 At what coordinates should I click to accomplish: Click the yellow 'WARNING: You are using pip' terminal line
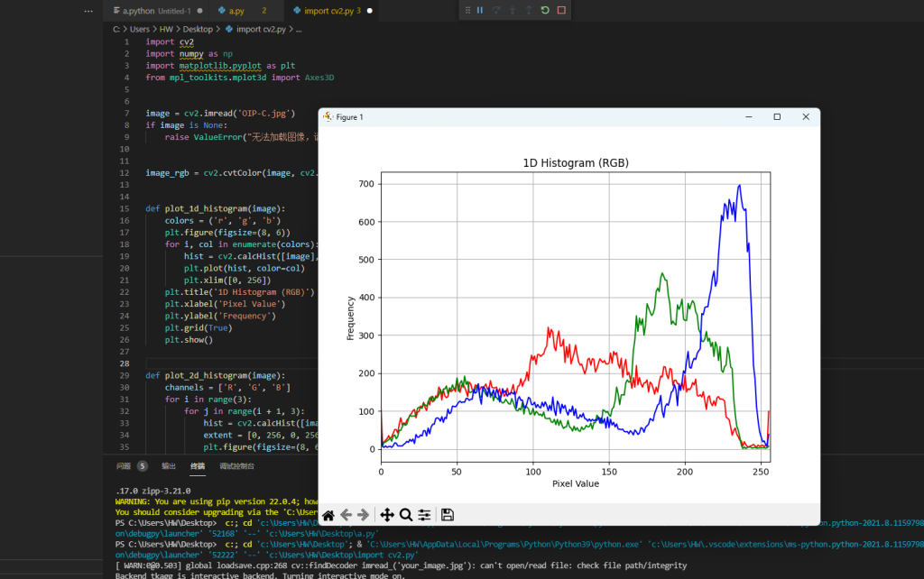(x=217, y=501)
